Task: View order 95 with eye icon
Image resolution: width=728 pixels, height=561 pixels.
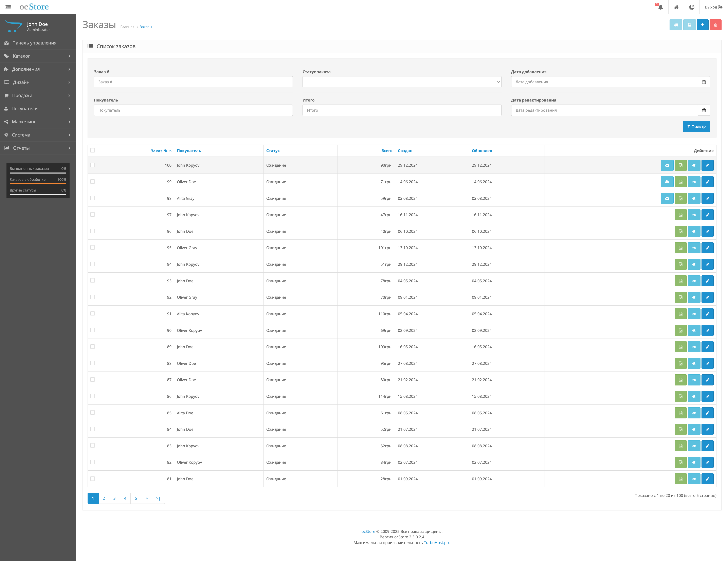Action: tap(694, 248)
